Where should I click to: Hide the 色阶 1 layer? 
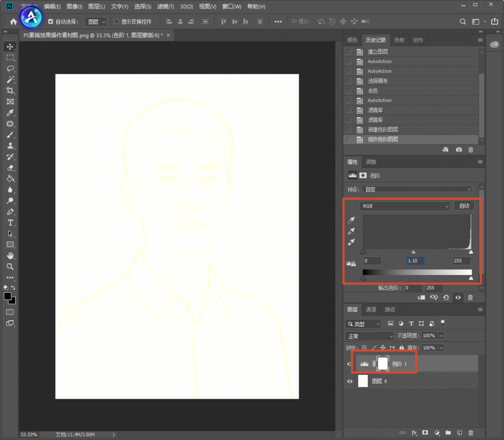click(349, 364)
